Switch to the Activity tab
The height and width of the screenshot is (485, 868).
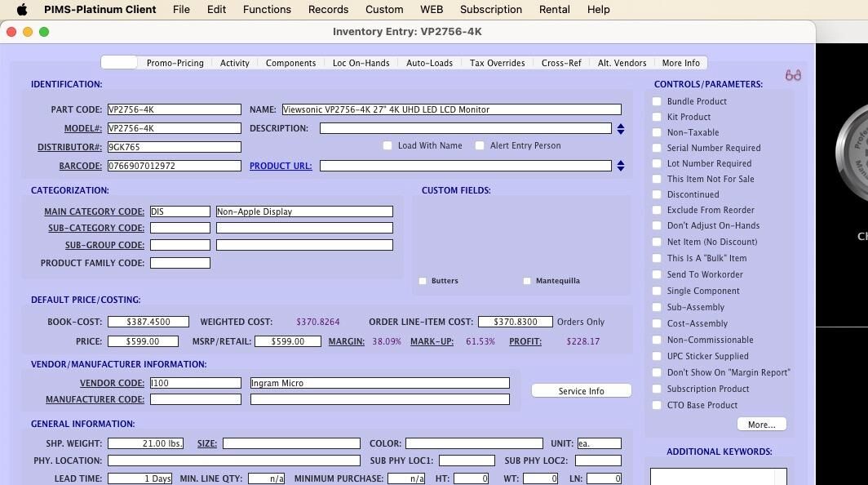(x=235, y=63)
